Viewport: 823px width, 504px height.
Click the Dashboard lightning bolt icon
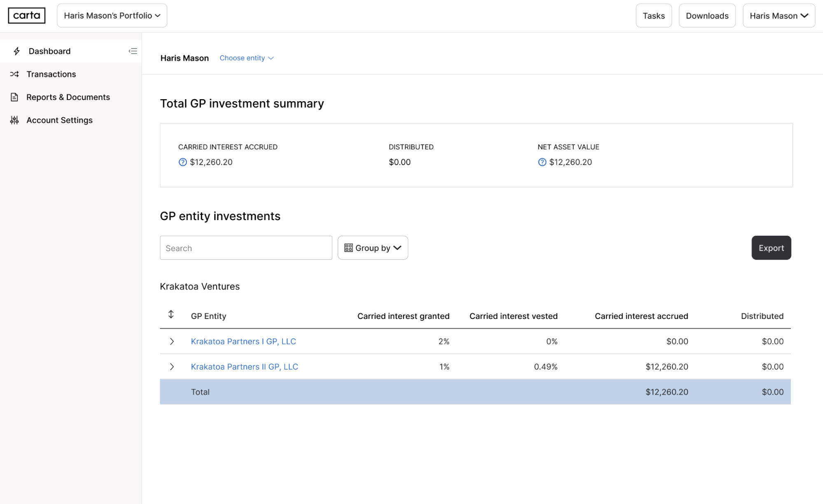coord(17,51)
